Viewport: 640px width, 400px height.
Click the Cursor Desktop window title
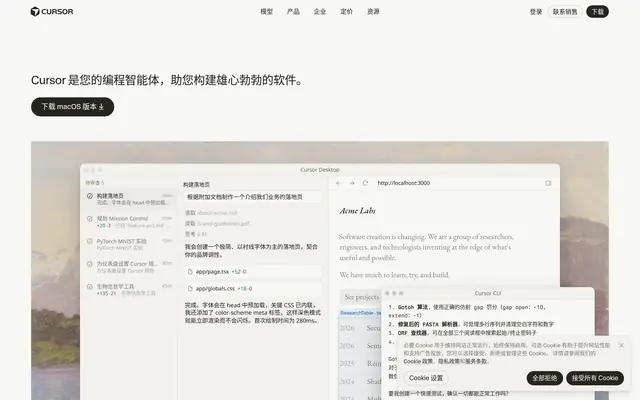(320, 169)
